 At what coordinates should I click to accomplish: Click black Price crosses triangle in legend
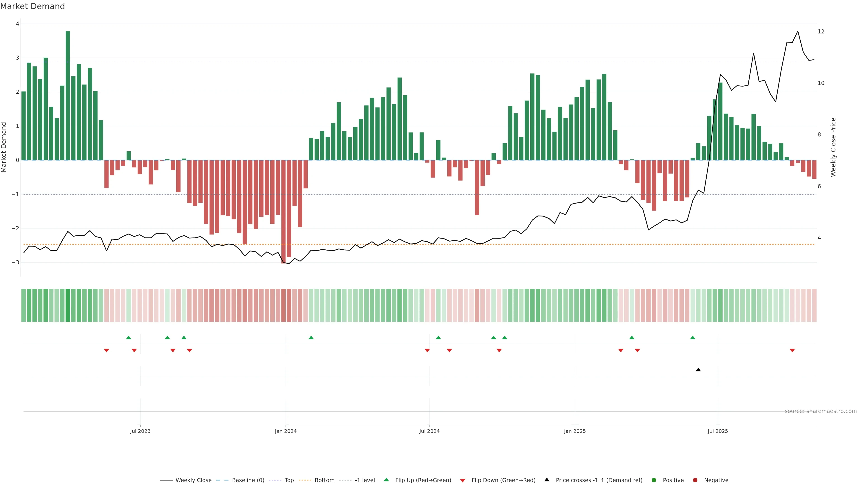[x=547, y=480]
